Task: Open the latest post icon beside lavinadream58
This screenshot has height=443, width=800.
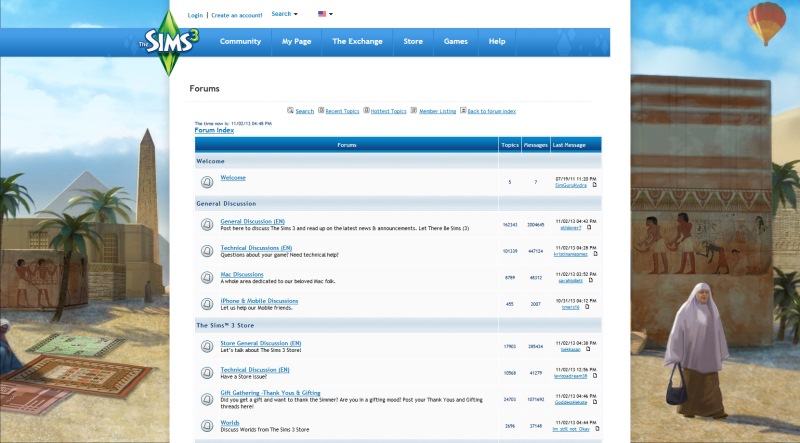Action: coord(594,376)
